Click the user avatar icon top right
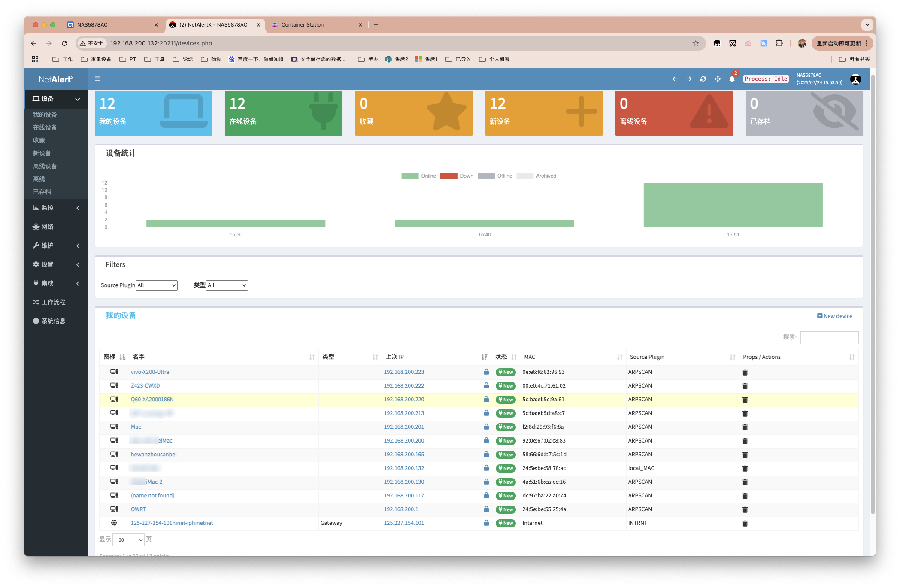This screenshot has width=900, height=588. pyautogui.click(x=855, y=79)
